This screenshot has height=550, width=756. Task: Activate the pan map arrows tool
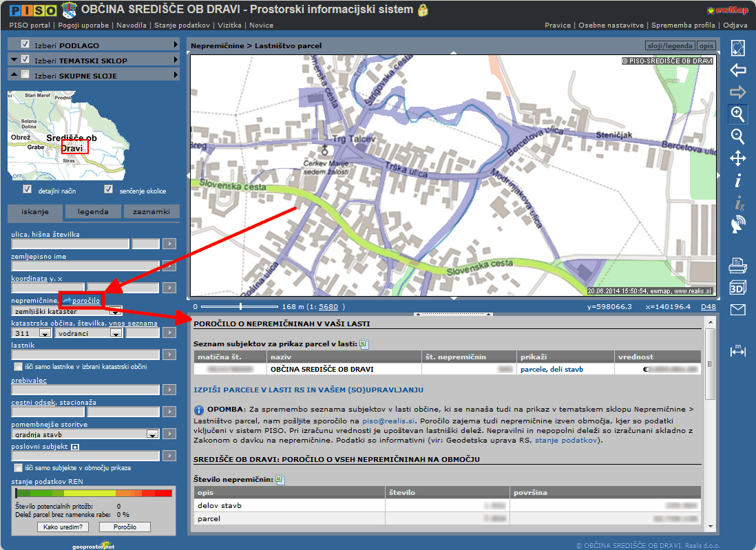coord(737,158)
